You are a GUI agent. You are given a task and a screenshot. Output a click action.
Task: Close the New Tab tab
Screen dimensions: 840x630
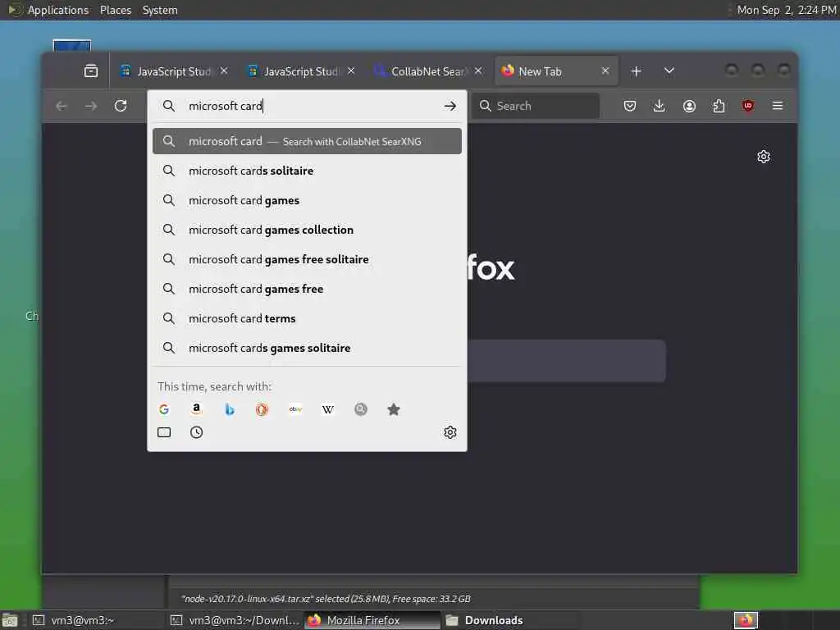click(605, 71)
